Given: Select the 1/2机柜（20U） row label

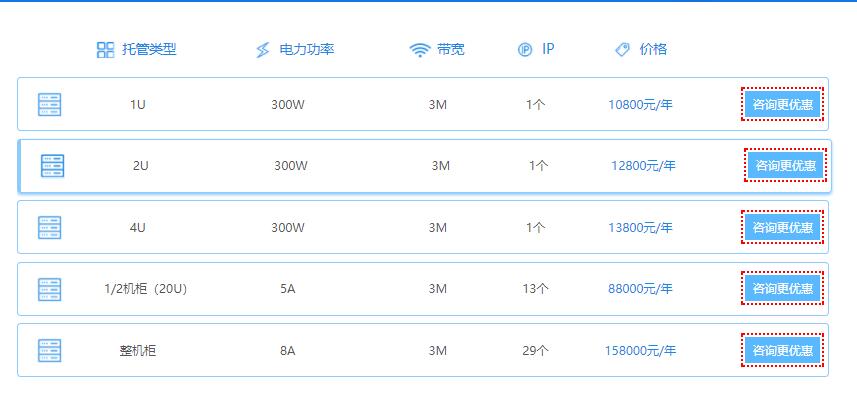Looking at the screenshot, I should point(146,289).
